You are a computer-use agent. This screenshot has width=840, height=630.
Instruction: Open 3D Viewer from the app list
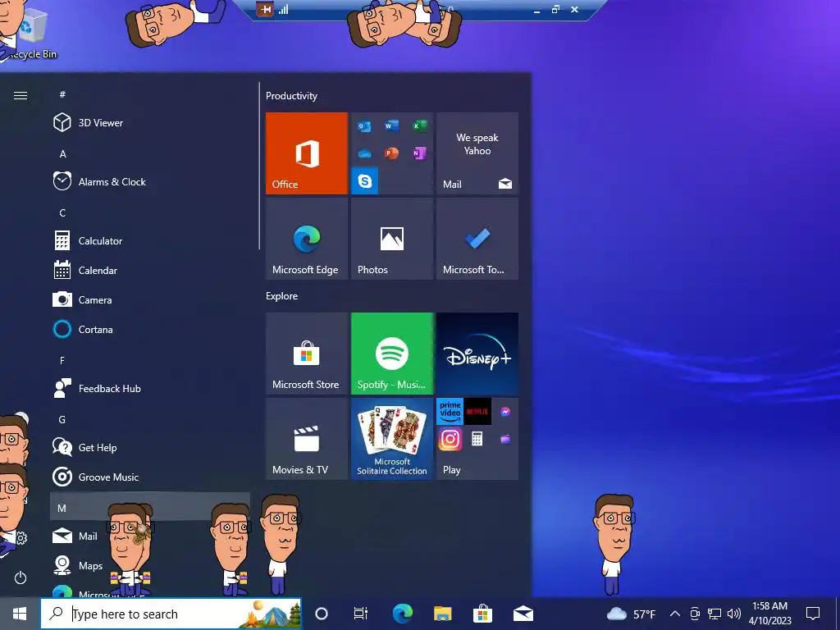[x=150, y=123]
